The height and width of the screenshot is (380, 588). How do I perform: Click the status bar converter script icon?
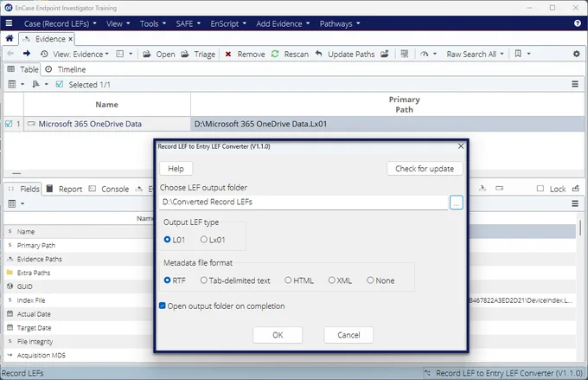[427, 373]
